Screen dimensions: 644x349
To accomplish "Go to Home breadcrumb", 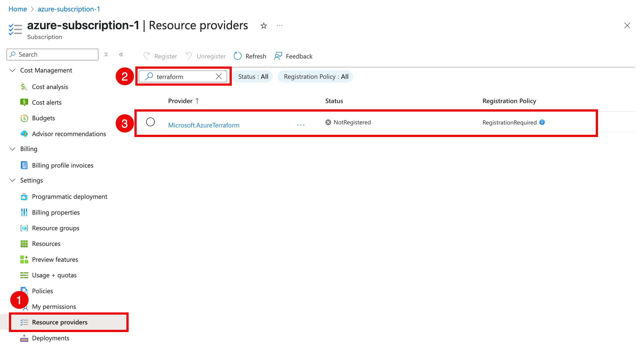I will (x=17, y=9).
